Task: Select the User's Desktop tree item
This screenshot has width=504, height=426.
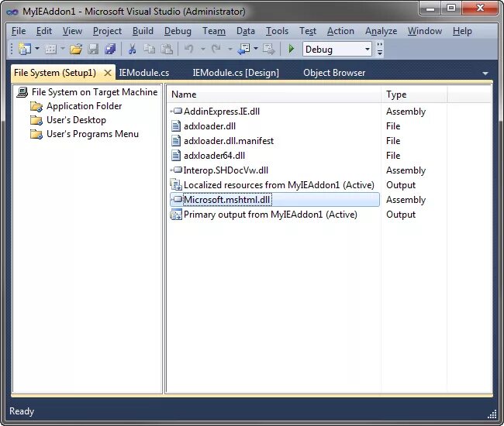Action: (x=76, y=120)
